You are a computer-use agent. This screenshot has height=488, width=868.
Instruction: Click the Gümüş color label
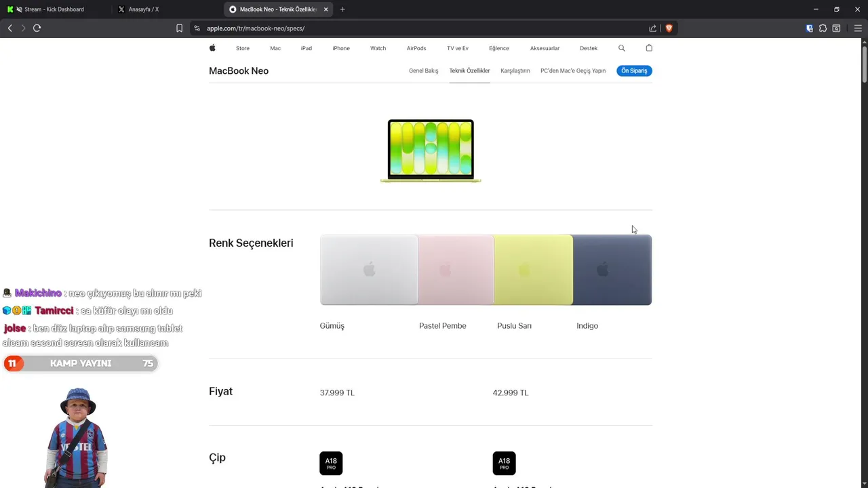332,326
